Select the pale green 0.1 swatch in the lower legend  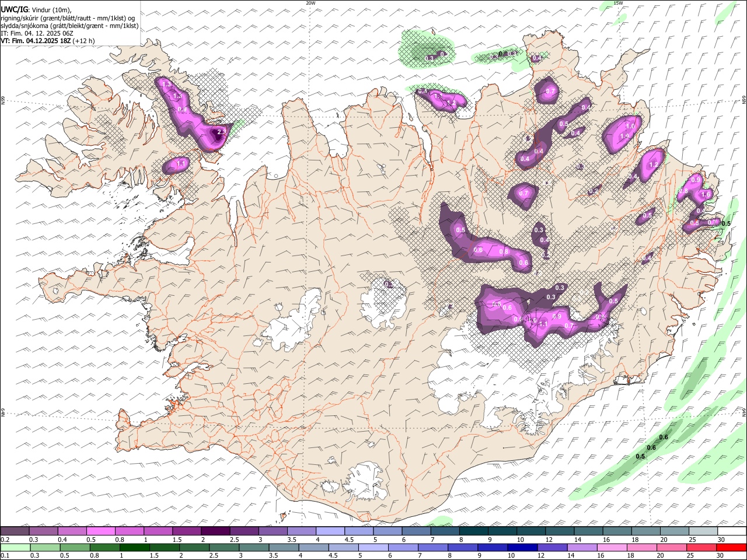[15, 547]
